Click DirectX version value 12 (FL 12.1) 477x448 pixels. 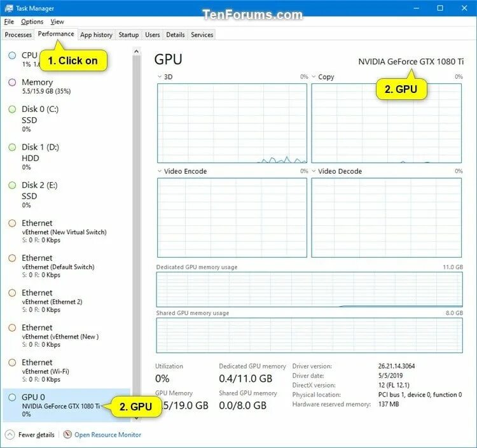[394, 385]
